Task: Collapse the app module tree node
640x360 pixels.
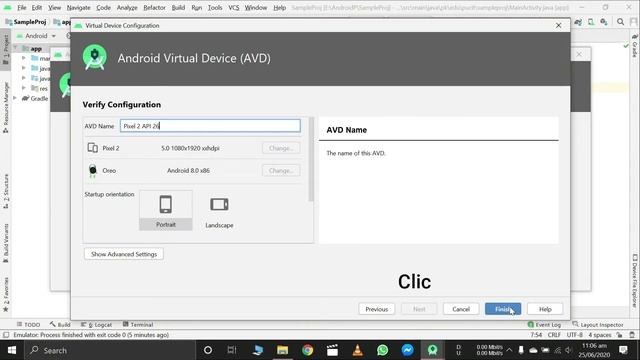Action: coord(15,48)
